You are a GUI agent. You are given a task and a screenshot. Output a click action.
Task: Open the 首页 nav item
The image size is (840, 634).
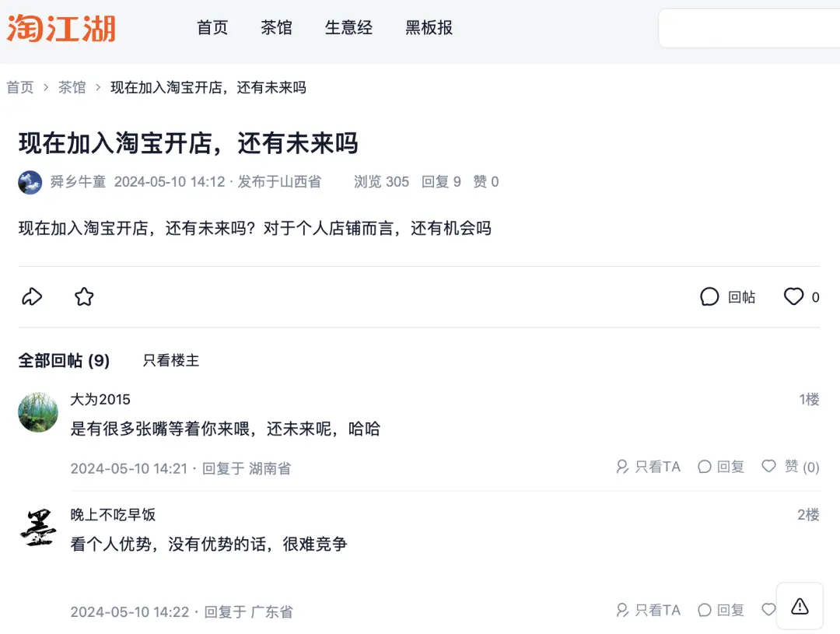tap(212, 27)
